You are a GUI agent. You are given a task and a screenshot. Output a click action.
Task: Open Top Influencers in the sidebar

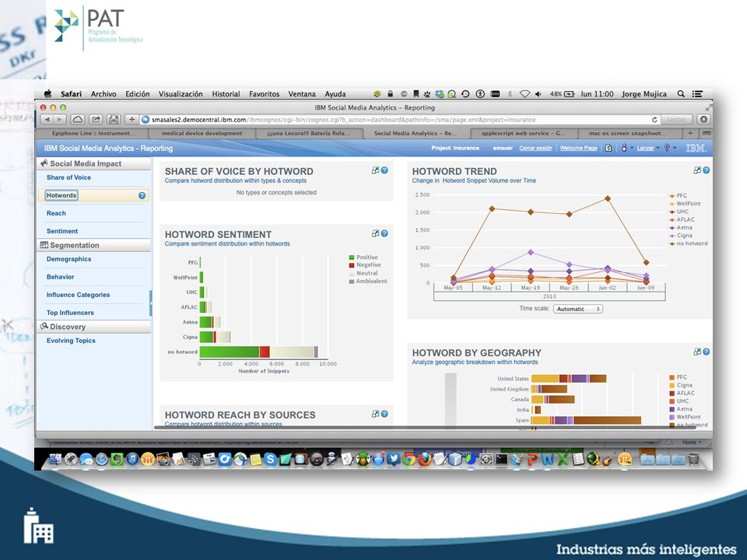click(x=70, y=313)
